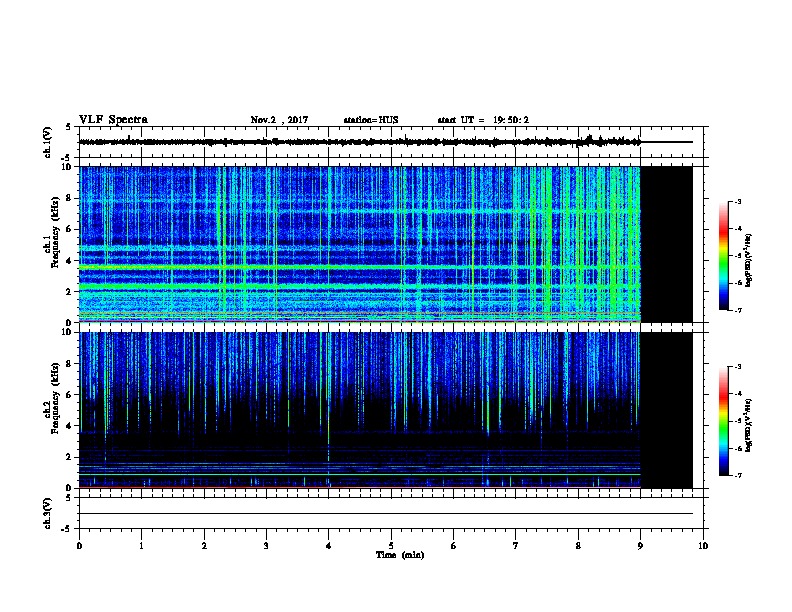
Task: Click the "Time (min)" axis label
Action: click(x=400, y=555)
